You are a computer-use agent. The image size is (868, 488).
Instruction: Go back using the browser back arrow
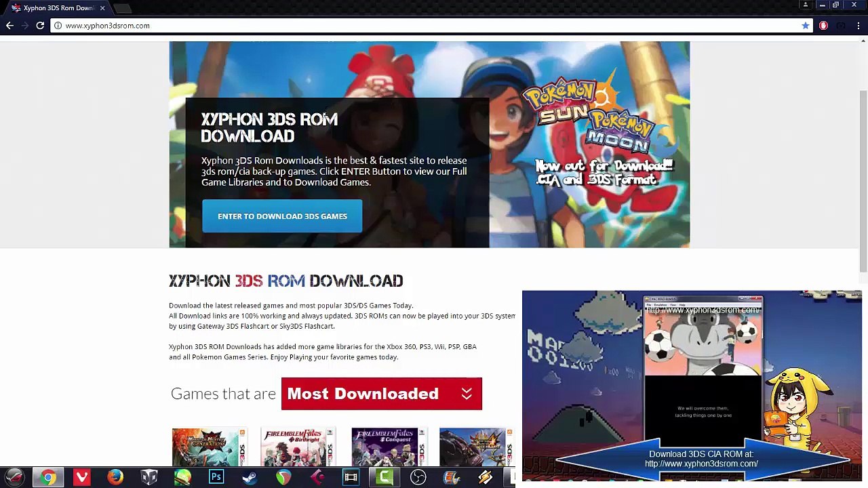coord(9,26)
